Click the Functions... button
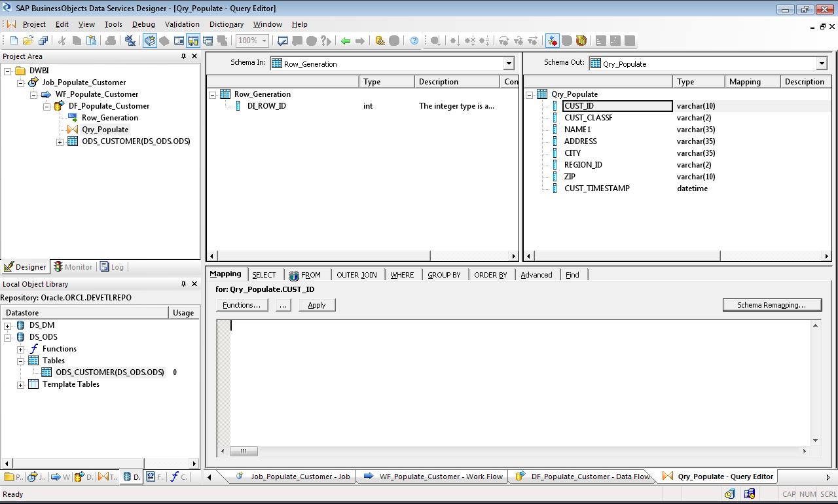 coord(242,305)
